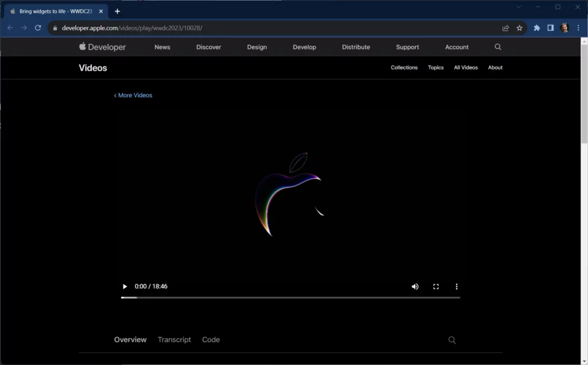This screenshot has height=365, width=588.
Task: Open the Design menu item
Action: (x=257, y=47)
